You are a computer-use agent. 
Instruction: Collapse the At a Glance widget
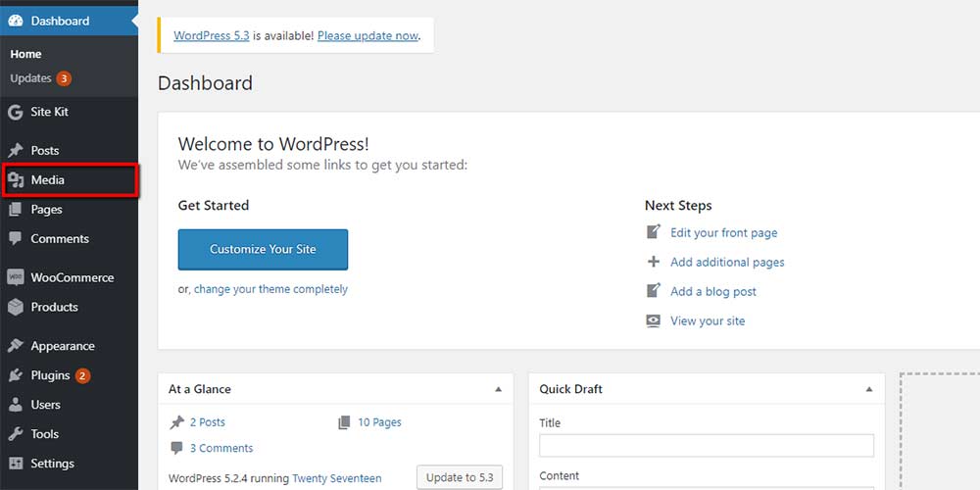point(498,389)
